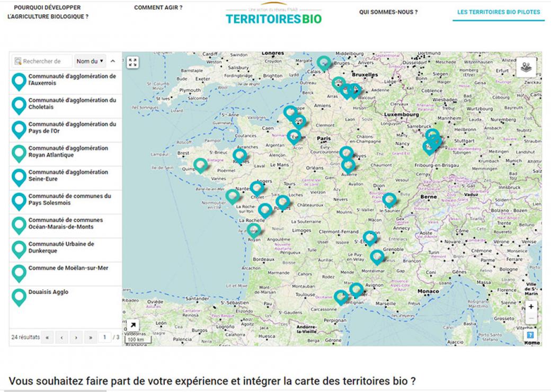The height and width of the screenshot is (392, 551).
Task: Click the coastal marker west of Cholet
Action: tap(232, 197)
